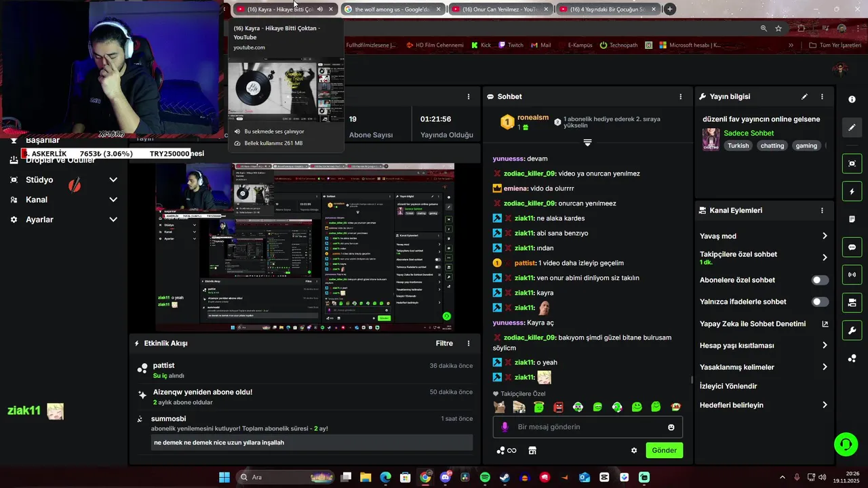This screenshot has width=868, height=488.
Task: Click the palette icon at sidebar bottom
Action: [852, 358]
